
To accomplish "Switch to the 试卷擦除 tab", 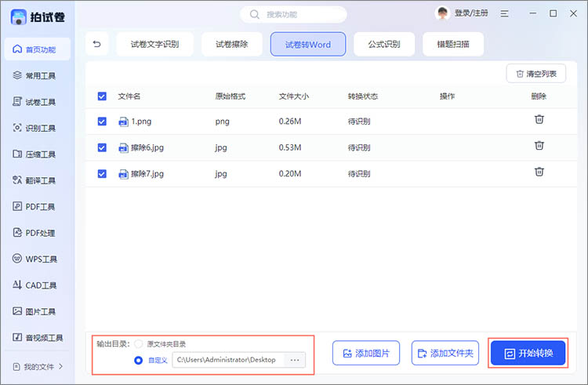I will tap(232, 45).
